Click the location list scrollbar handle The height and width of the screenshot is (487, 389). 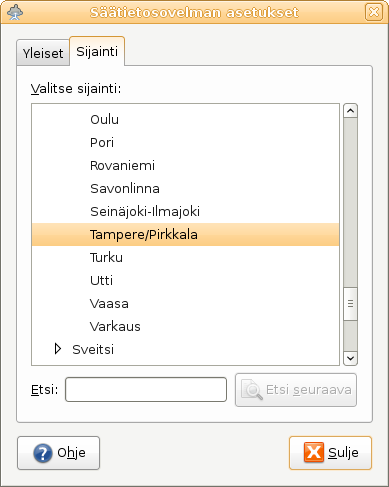[x=350, y=304]
